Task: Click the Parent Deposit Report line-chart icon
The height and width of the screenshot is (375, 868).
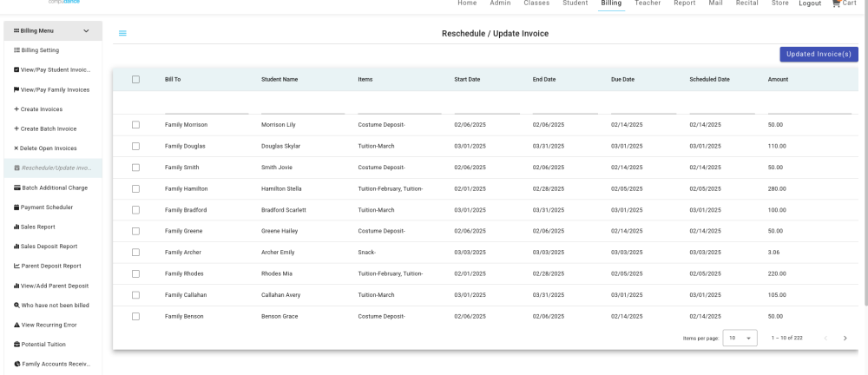Action: [x=16, y=266]
